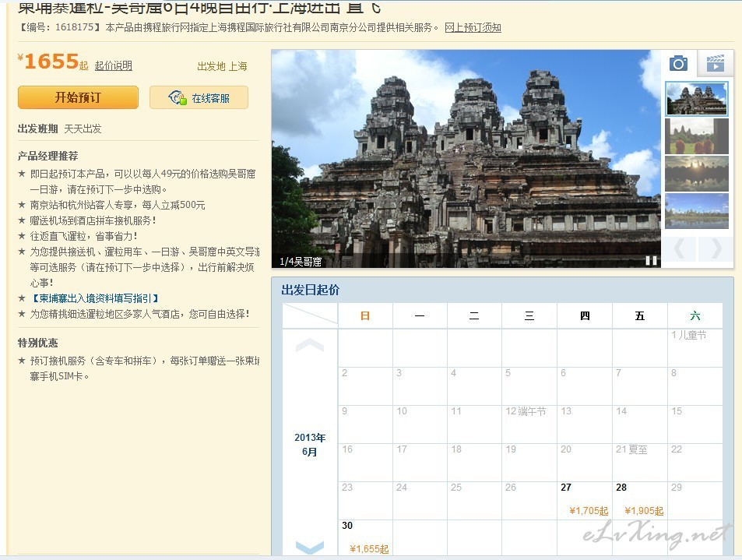Go to the previous month with the up chevron
The height and width of the screenshot is (560, 742).
coord(309,345)
